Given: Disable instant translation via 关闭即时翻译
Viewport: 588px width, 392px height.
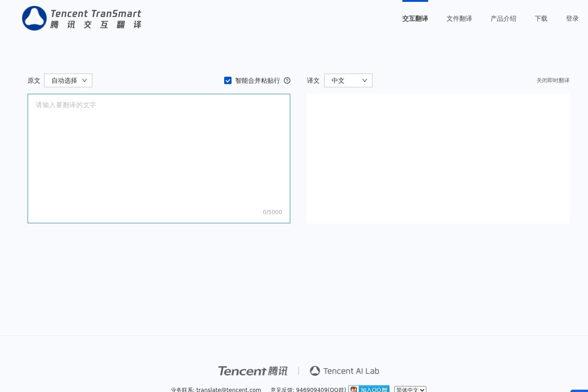Looking at the screenshot, I should click(553, 80).
